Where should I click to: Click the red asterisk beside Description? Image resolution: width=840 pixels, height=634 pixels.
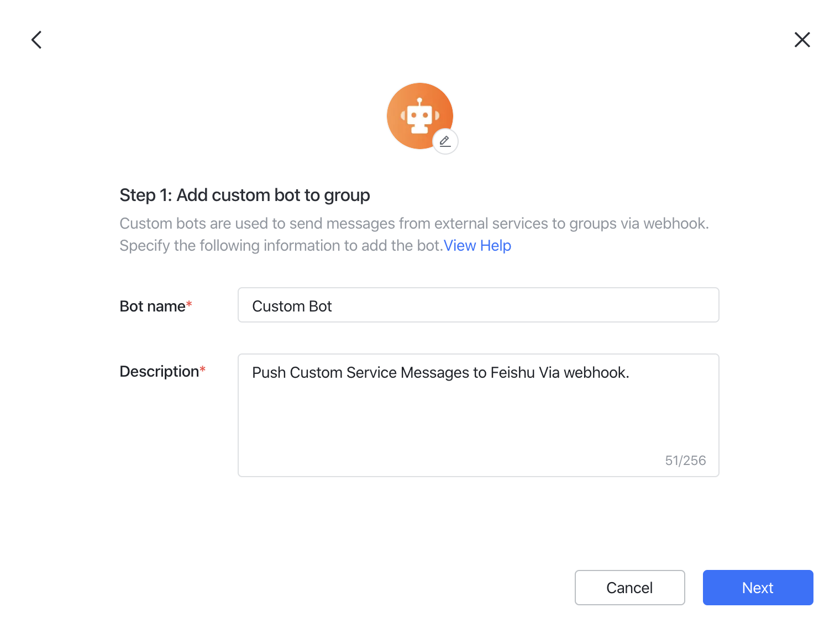pos(203,369)
